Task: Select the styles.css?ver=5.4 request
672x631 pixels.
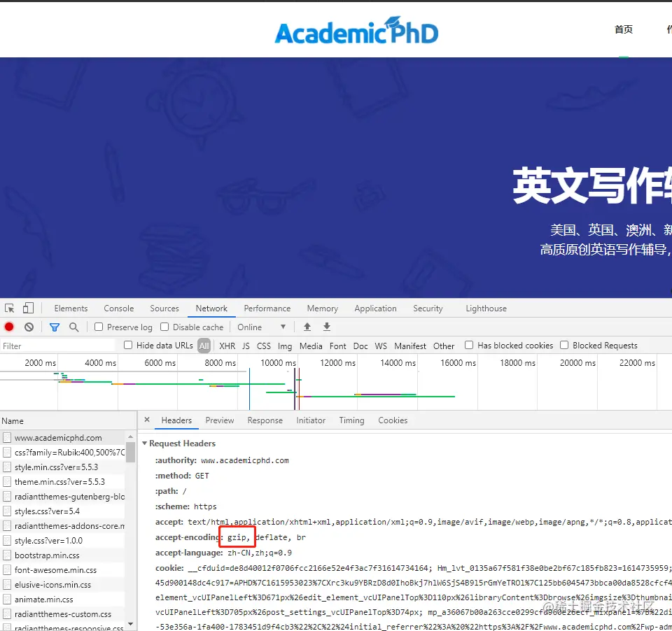Action: point(64,511)
